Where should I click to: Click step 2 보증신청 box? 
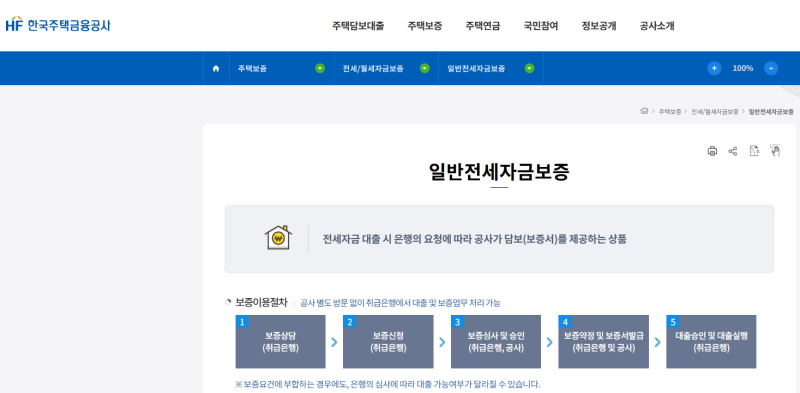tap(388, 341)
